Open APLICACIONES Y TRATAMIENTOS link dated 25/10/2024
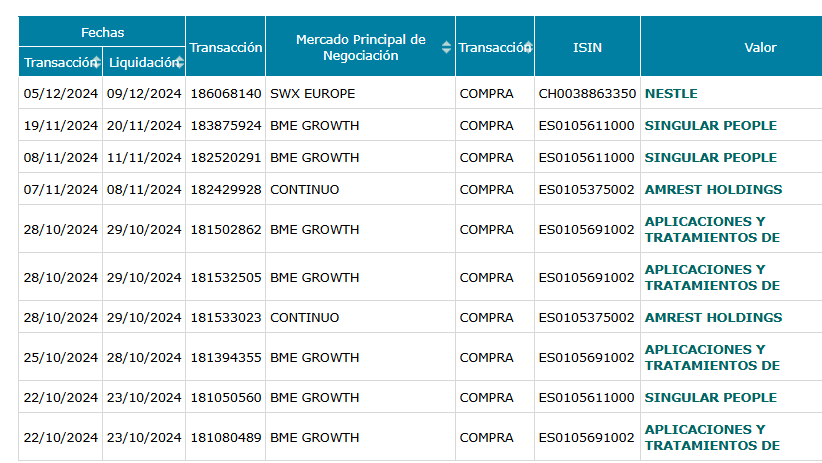822x463 pixels. click(x=712, y=357)
